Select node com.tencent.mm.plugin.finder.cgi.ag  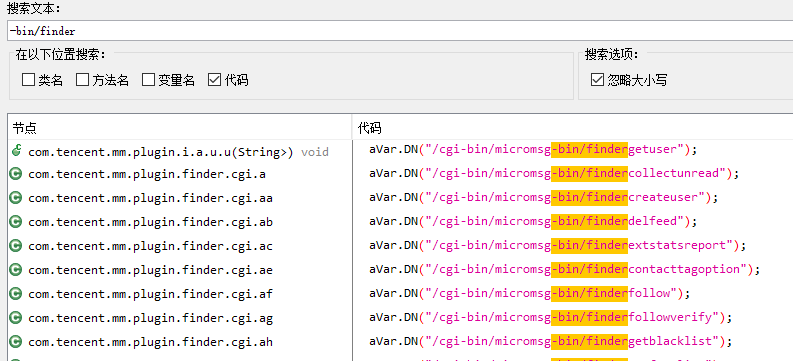(151, 319)
